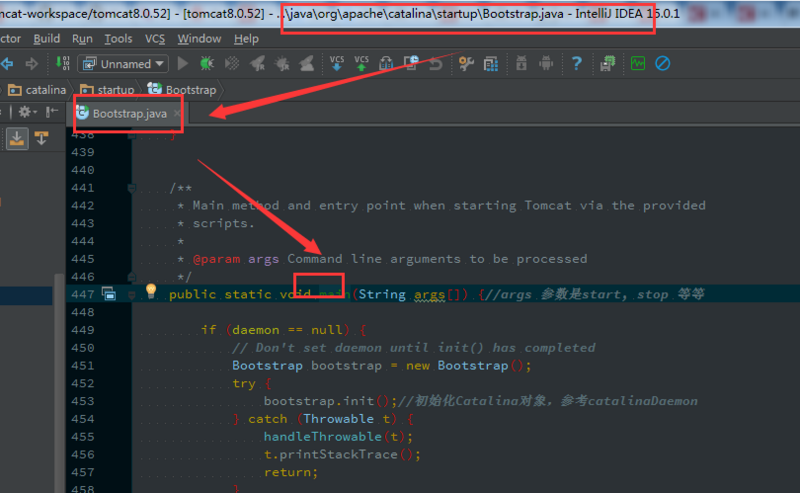This screenshot has width=800, height=493.
Task: Toggle the fold marker at line 446
Action: tap(132, 277)
